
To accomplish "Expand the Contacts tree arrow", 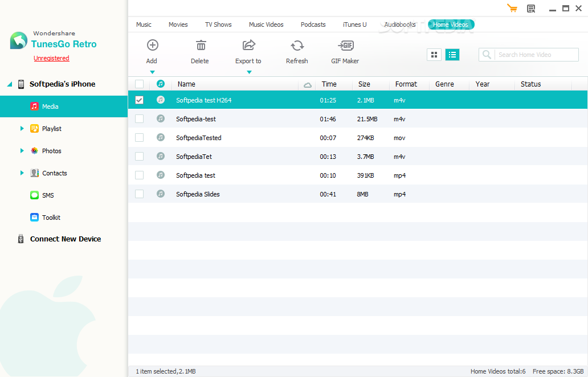I will pos(22,173).
